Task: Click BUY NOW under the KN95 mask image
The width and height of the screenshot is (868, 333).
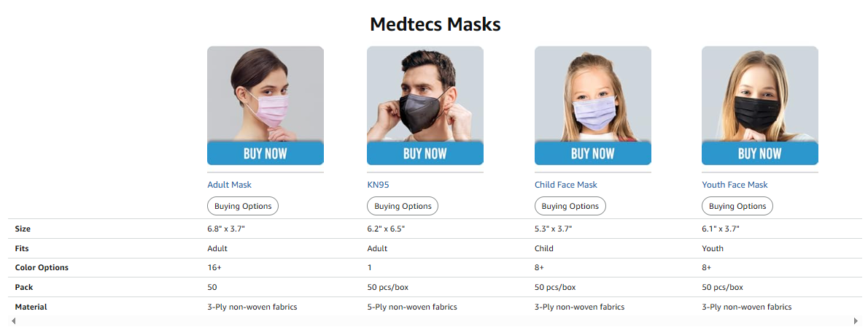Action: [x=425, y=153]
